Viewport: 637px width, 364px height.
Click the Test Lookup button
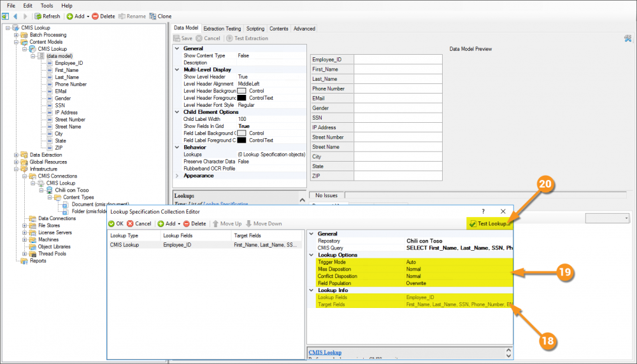click(x=489, y=223)
